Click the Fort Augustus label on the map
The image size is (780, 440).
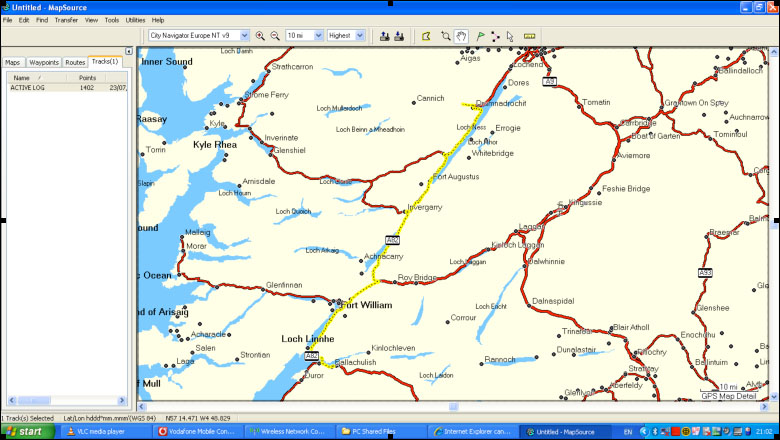pyautogui.click(x=456, y=176)
